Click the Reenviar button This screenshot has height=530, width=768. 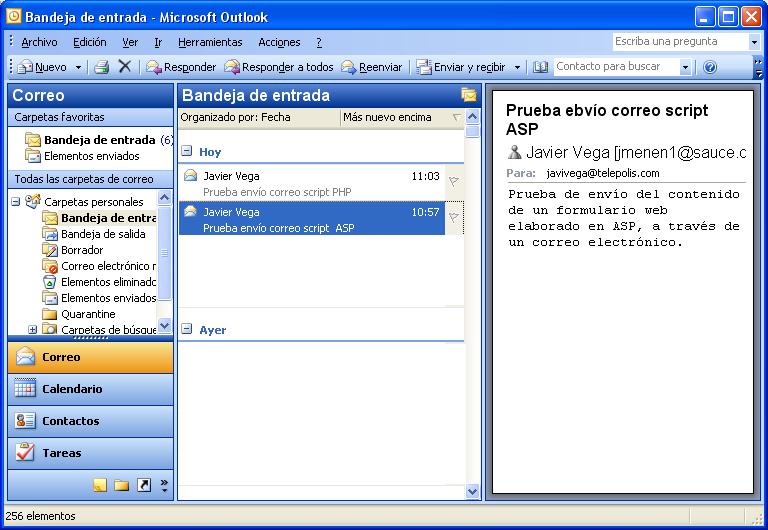tap(372, 67)
